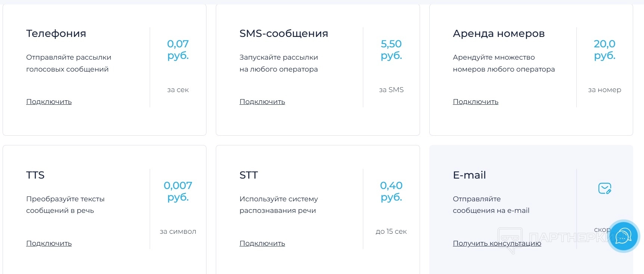This screenshot has height=274, width=644.
Task: Click Подключить under STT
Action: click(262, 243)
